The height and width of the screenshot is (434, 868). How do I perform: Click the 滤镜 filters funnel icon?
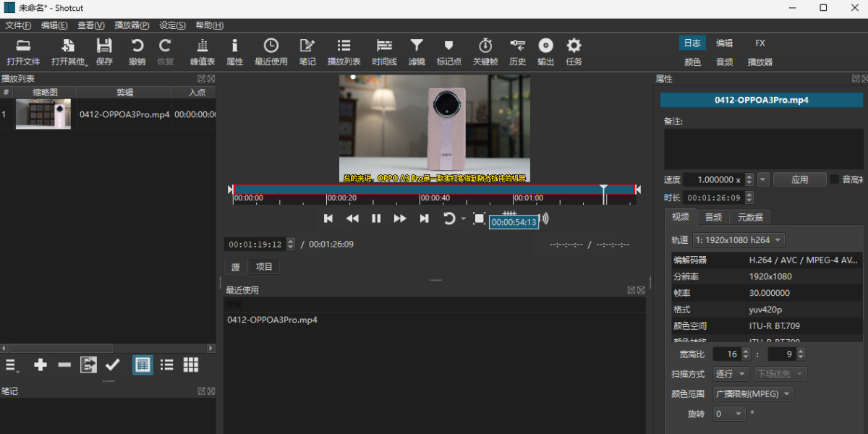tap(417, 52)
